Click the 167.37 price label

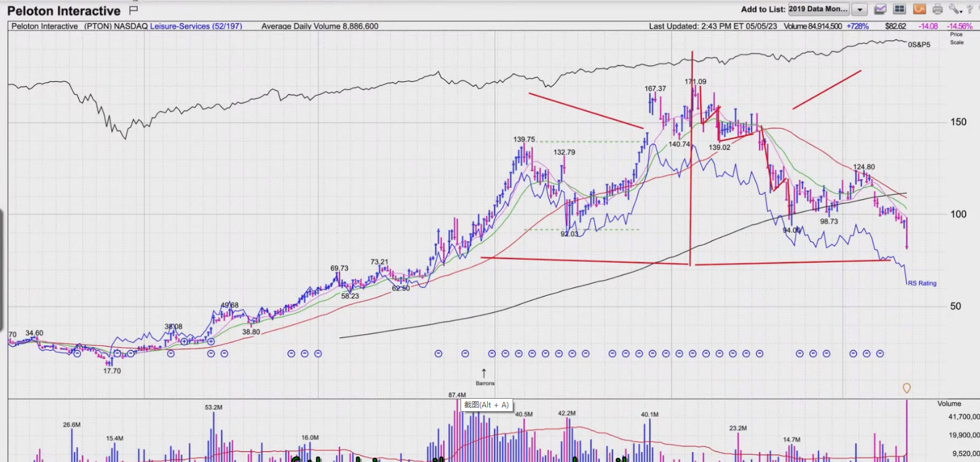coord(655,89)
